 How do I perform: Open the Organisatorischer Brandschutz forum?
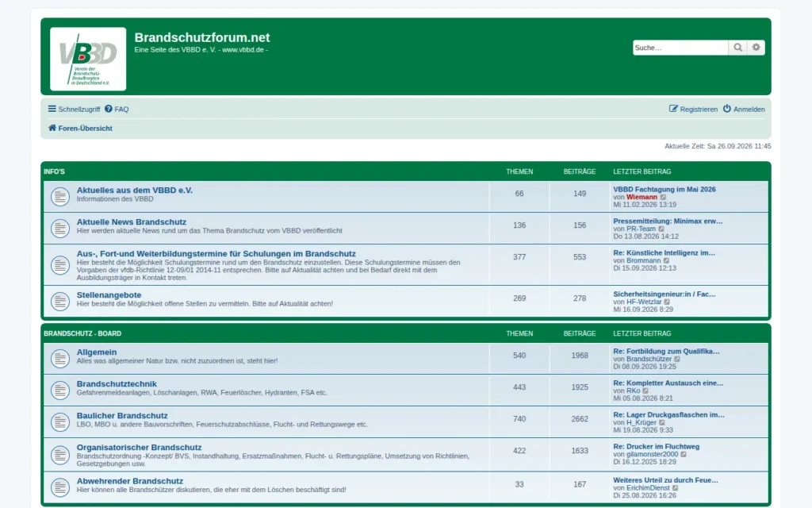tap(140, 448)
